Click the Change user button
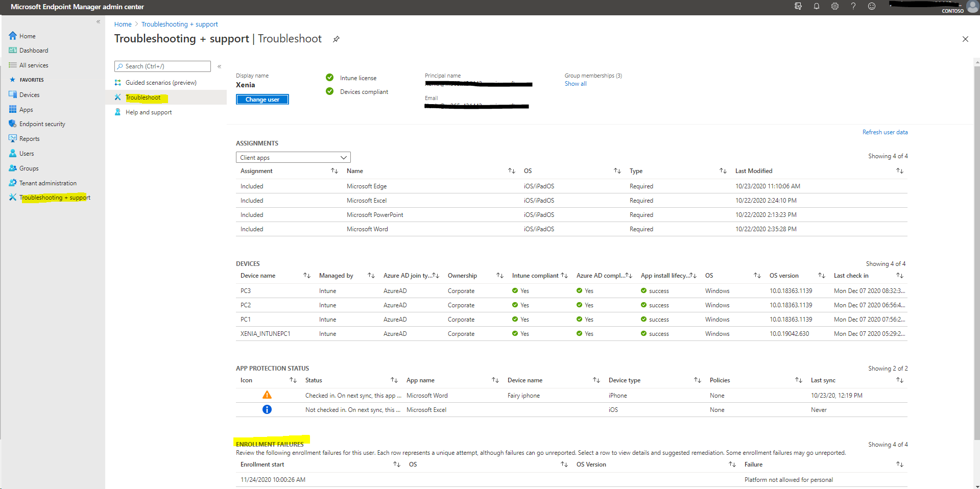Viewport: 980px width, 489px height. (262, 100)
